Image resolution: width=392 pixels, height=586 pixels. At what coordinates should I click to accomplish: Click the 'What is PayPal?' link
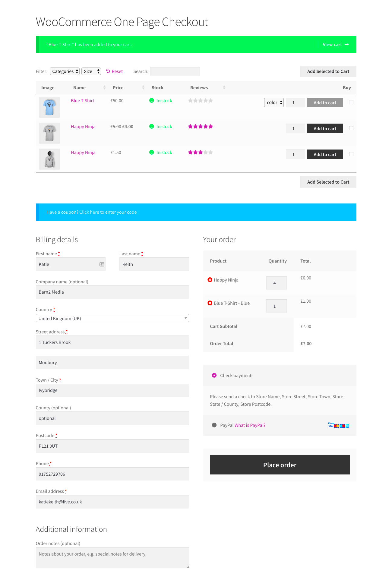[x=250, y=425]
